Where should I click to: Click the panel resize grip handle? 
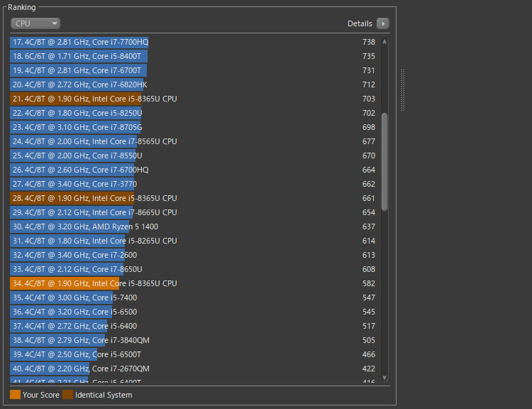point(402,89)
